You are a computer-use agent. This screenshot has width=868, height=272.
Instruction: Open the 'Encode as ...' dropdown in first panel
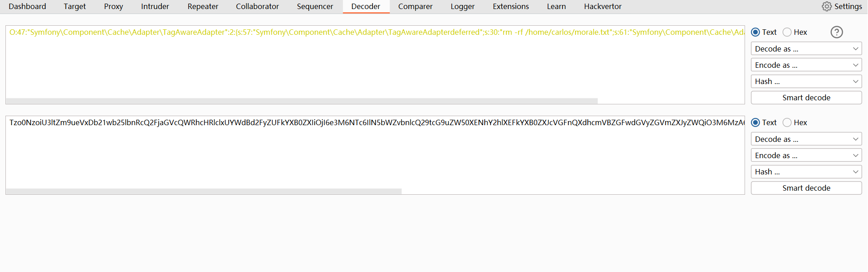point(806,65)
